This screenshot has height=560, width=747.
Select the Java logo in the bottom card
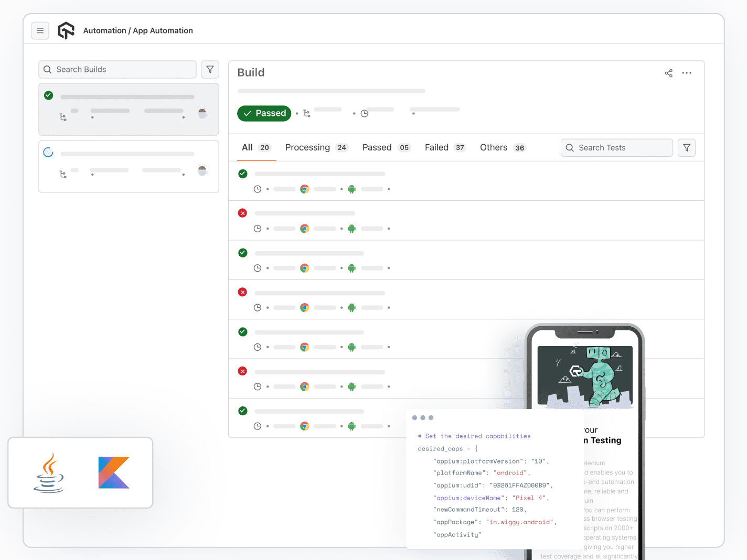50,472
